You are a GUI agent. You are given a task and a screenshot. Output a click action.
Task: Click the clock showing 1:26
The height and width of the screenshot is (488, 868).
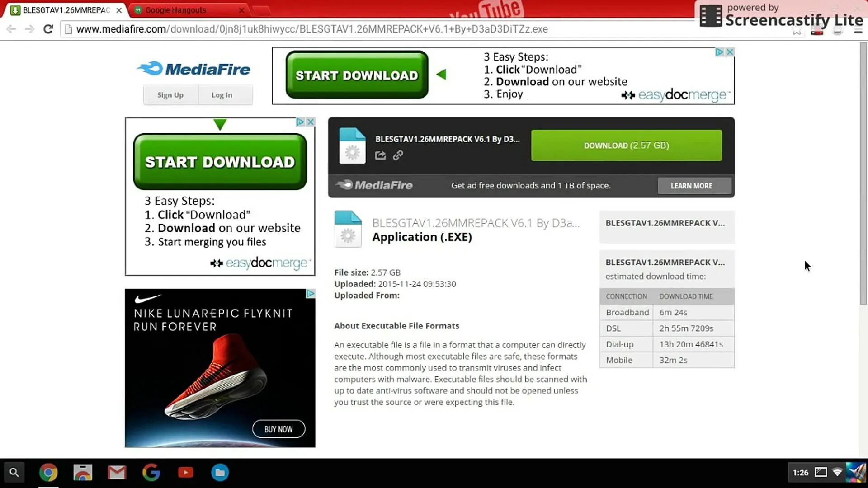(800, 473)
